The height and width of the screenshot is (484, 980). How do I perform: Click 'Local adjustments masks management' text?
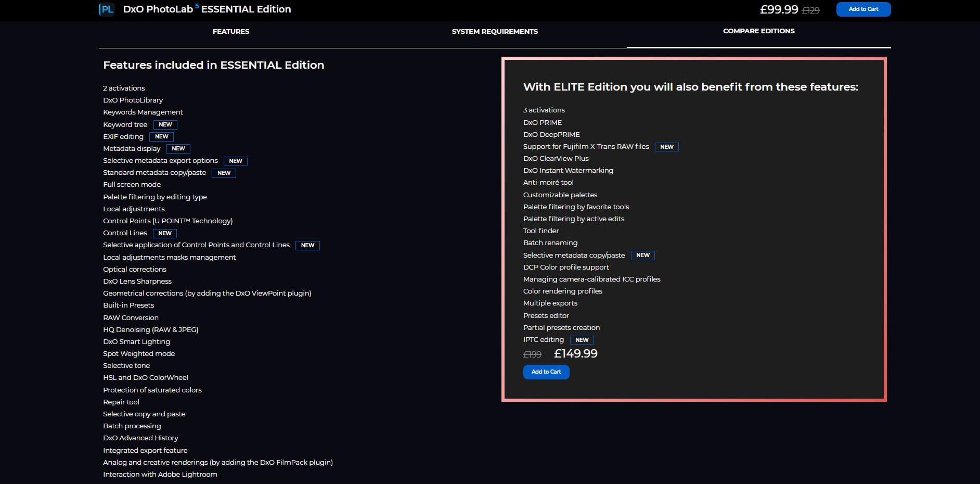click(x=170, y=258)
